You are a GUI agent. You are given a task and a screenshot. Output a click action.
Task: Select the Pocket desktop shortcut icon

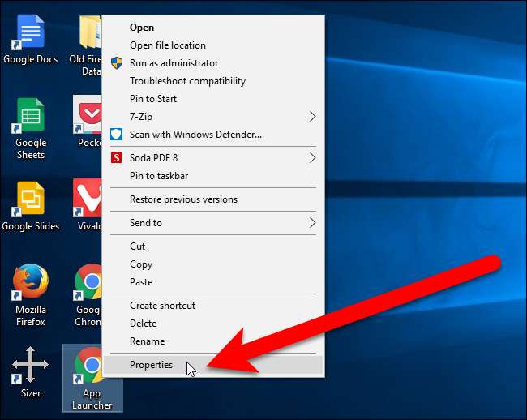point(88,114)
